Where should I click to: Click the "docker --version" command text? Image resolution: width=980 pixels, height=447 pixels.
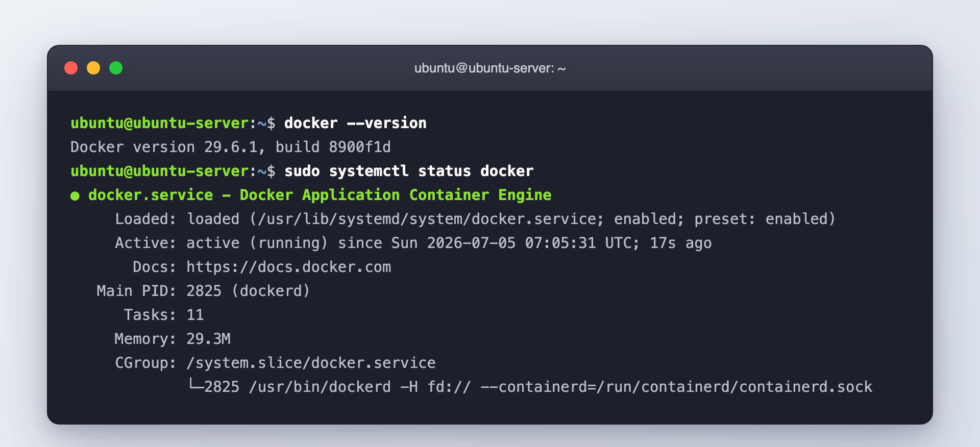pyautogui.click(x=355, y=123)
